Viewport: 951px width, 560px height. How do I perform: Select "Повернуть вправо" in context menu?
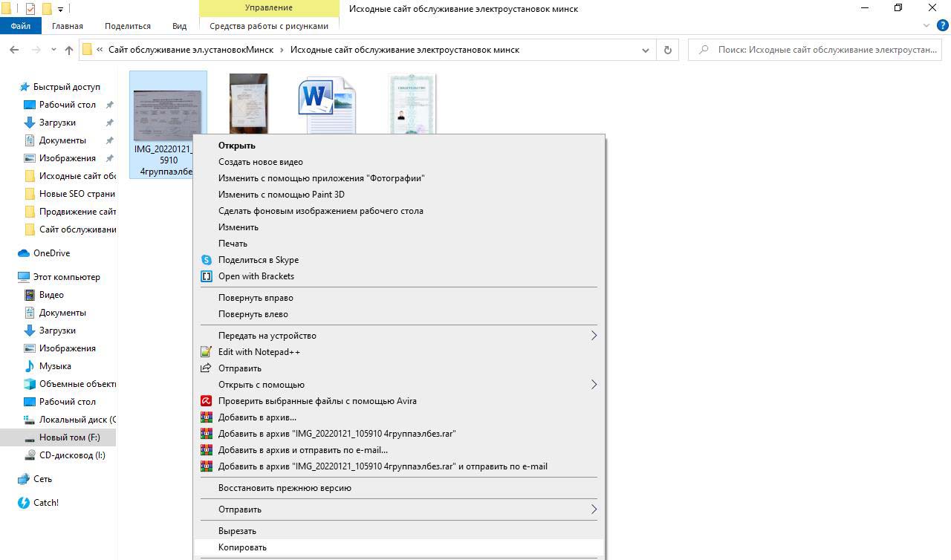pyautogui.click(x=256, y=298)
